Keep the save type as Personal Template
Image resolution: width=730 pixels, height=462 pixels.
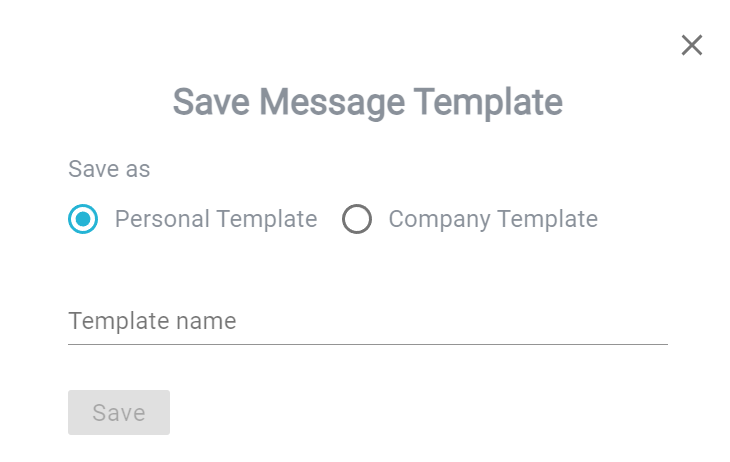pos(83,219)
